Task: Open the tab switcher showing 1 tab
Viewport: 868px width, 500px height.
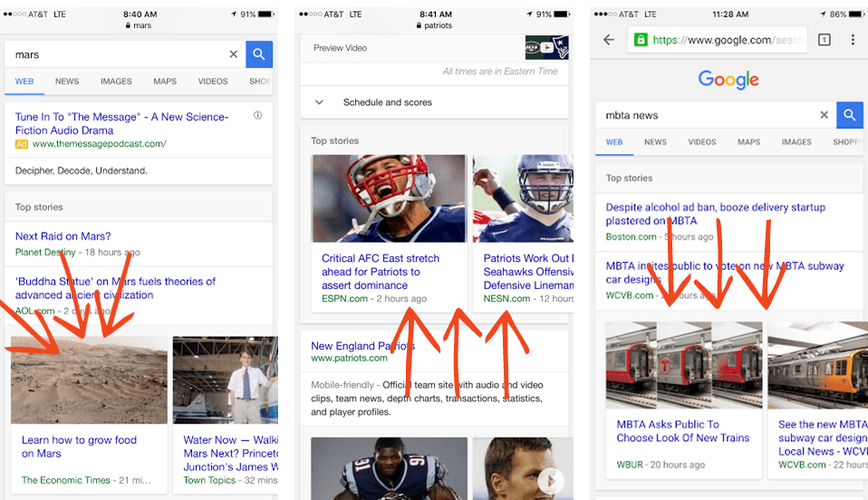Action: point(825,39)
